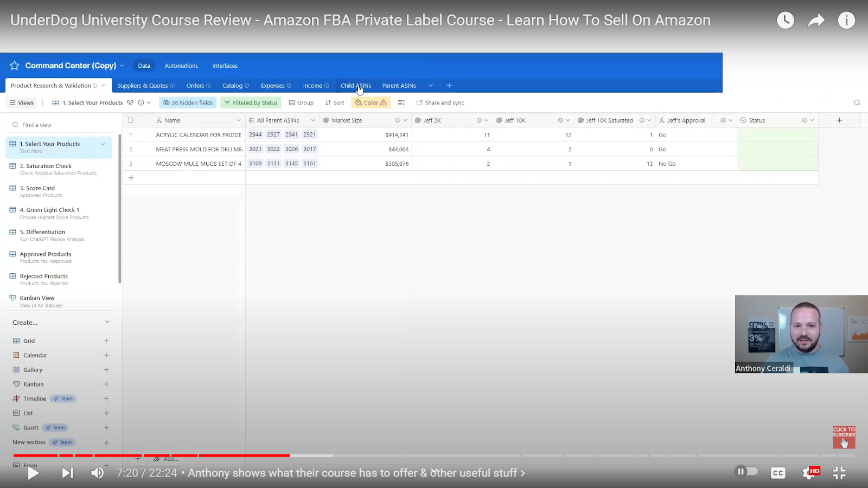Create a new Gallery view plus
The width and height of the screenshot is (868, 488).
[106, 370]
